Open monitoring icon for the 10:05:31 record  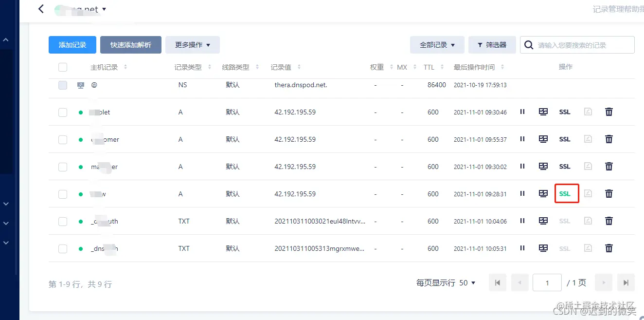[x=543, y=248]
